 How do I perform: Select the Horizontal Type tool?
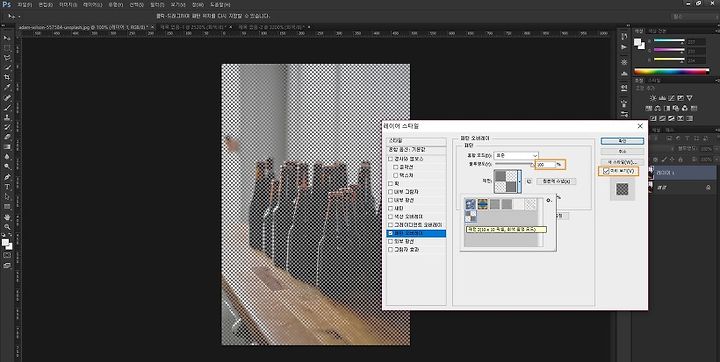point(7,187)
